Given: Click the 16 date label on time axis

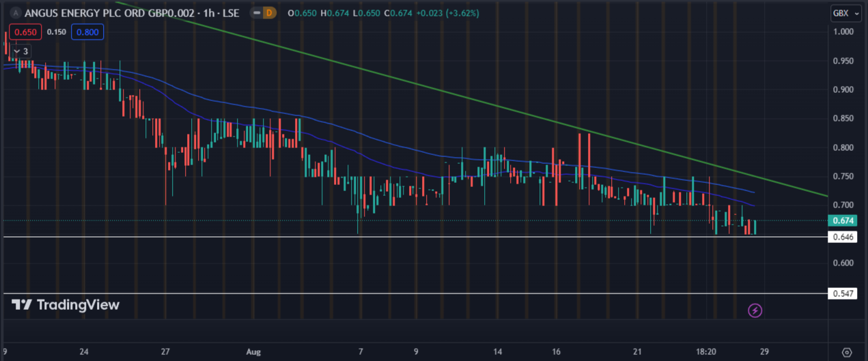Looking at the screenshot, I should [x=557, y=352].
